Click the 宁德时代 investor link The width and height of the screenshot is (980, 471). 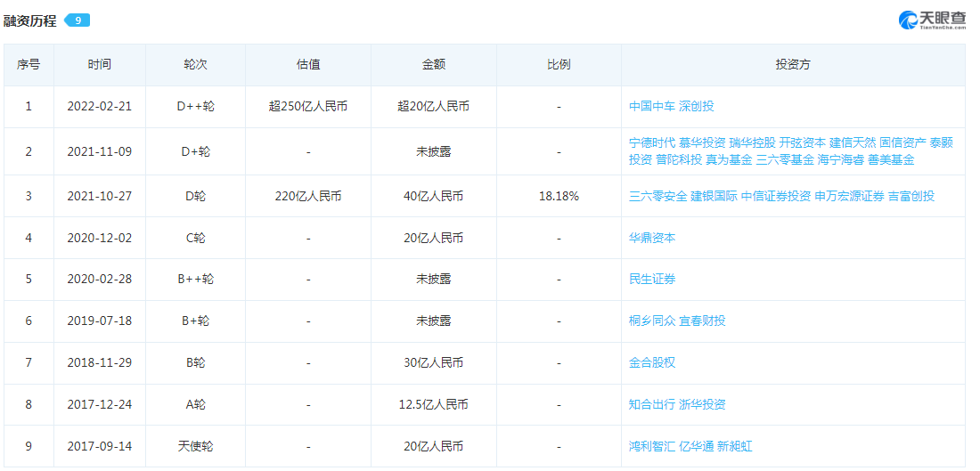coord(652,143)
